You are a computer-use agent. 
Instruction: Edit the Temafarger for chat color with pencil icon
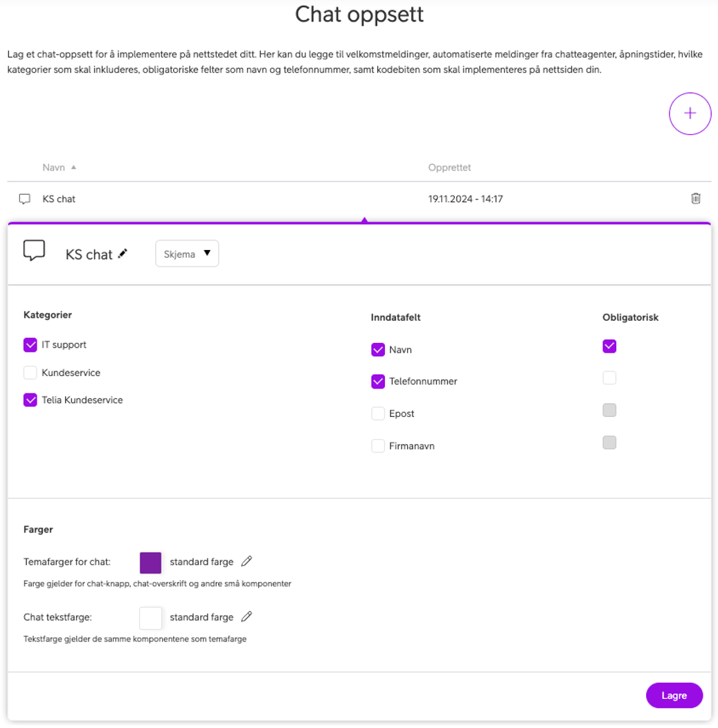coord(246,561)
